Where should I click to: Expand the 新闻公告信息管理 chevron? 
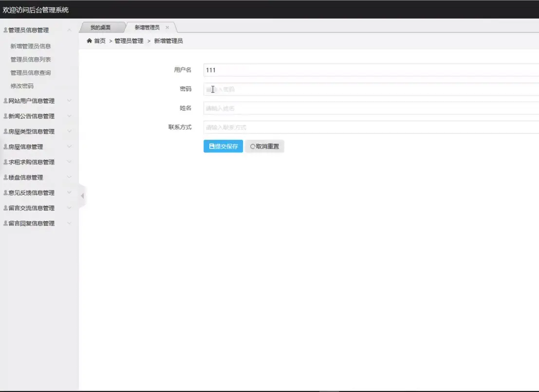pos(69,116)
